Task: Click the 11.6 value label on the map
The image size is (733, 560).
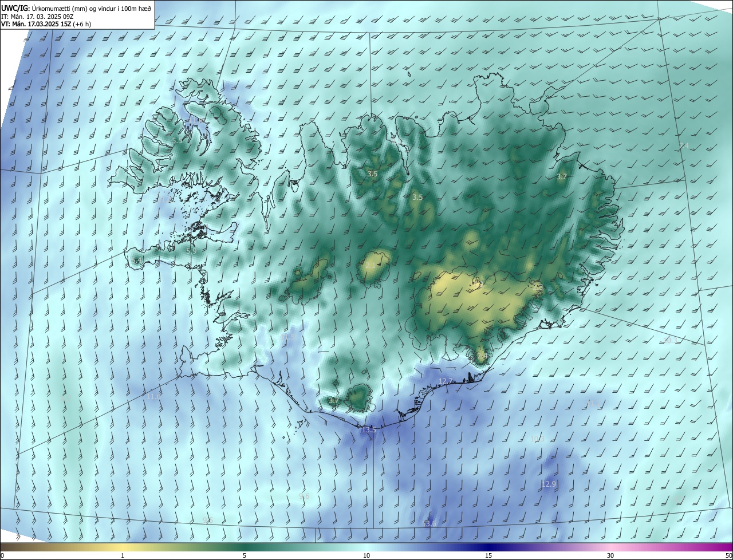Action: tap(153, 396)
